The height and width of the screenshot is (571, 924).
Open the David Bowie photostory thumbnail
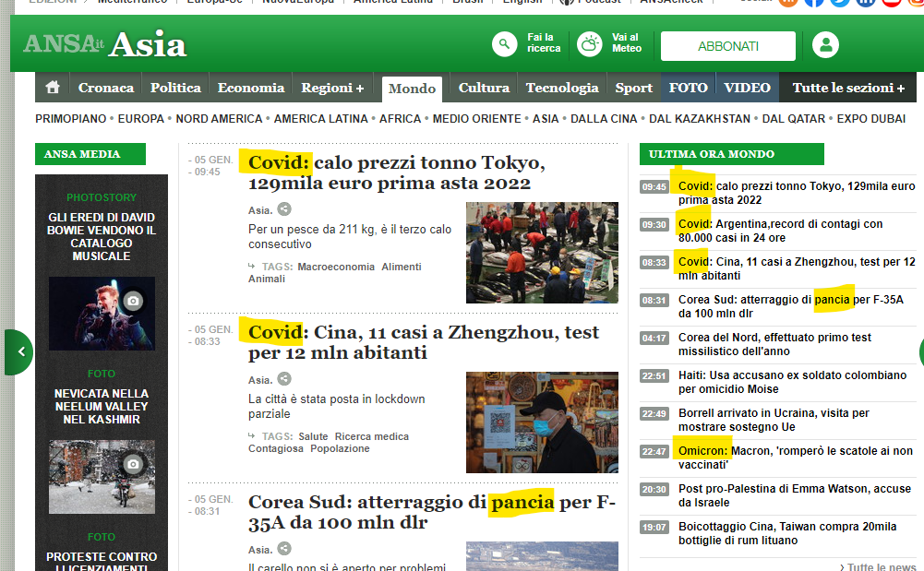pyautogui.click(x=102, y=314)
